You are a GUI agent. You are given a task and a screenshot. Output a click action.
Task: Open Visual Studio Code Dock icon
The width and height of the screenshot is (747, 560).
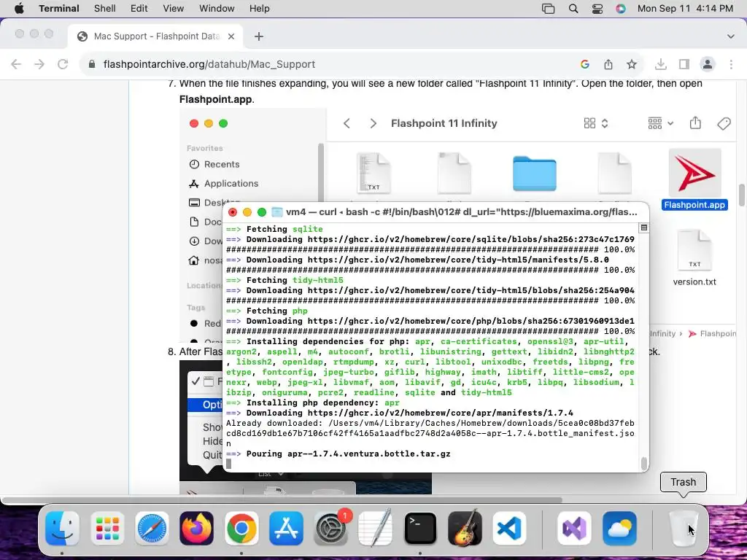[x=509, y=528]
